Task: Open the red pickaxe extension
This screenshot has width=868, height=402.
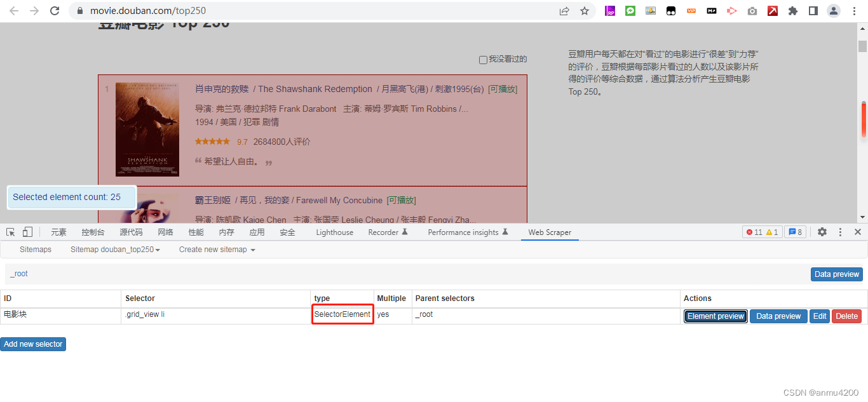Action: click(x=773, y=11)
